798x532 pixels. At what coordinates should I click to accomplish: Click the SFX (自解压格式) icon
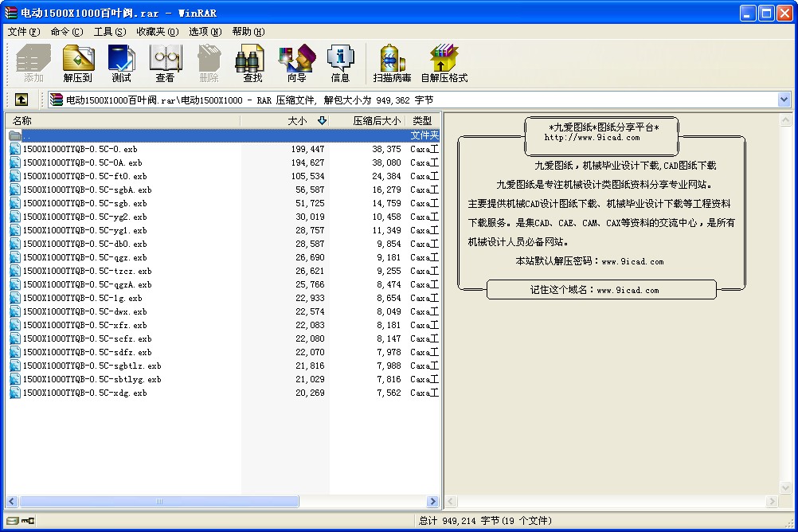(x=444, y=64)
